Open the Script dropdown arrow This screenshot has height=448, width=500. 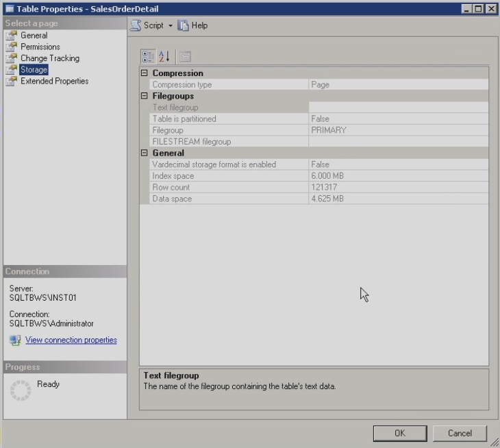[x=171, y=25]
